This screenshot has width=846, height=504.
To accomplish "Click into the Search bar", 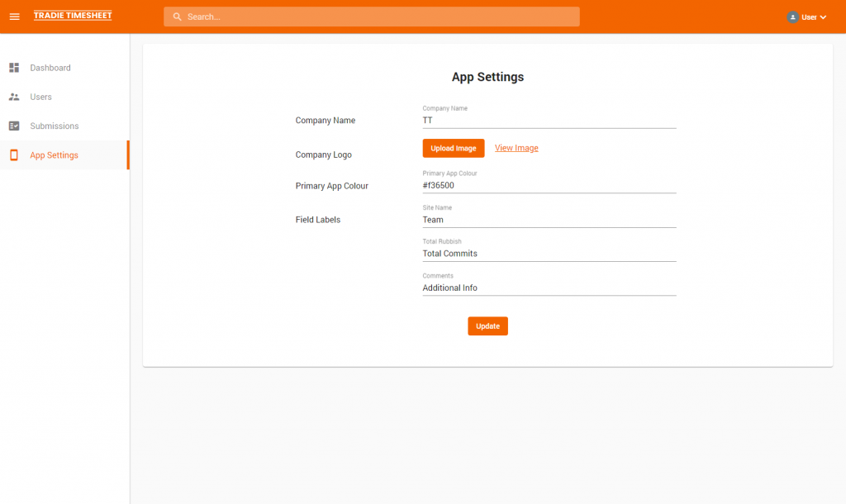I will tap(371, 16).
